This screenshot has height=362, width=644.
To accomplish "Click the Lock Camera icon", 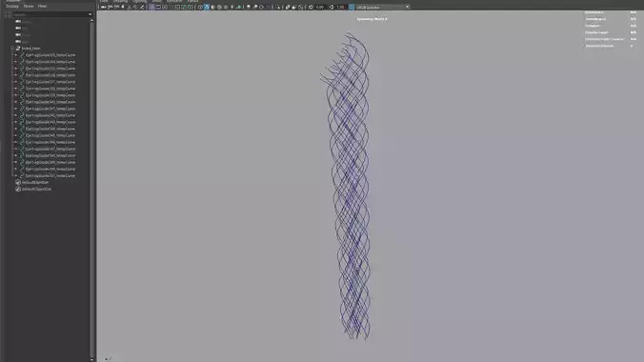I will pyautogui.click(x=111, y=7).
